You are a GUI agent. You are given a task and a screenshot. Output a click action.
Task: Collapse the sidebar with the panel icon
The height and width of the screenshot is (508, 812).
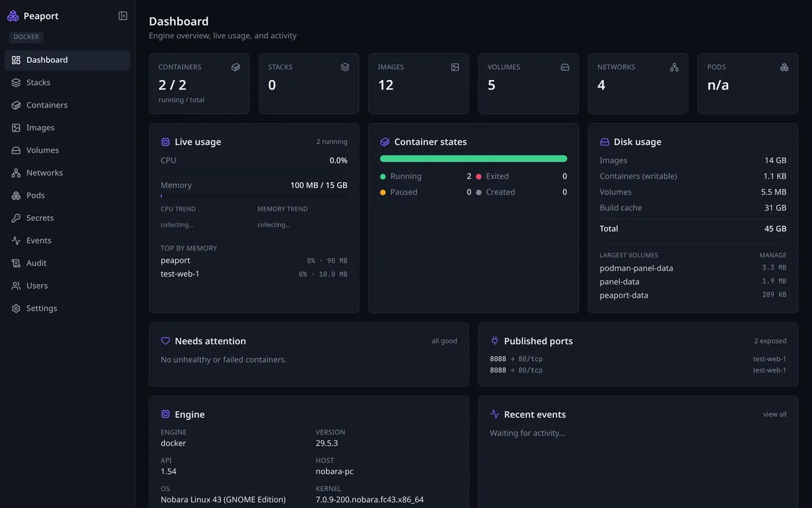[x=122, y=16]
